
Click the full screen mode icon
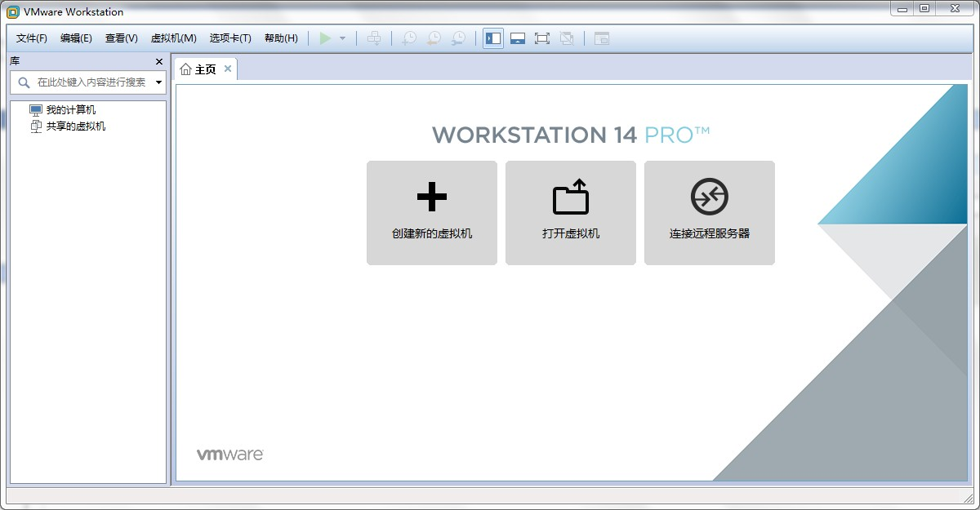pyautogui.click(x=542, y=38)
